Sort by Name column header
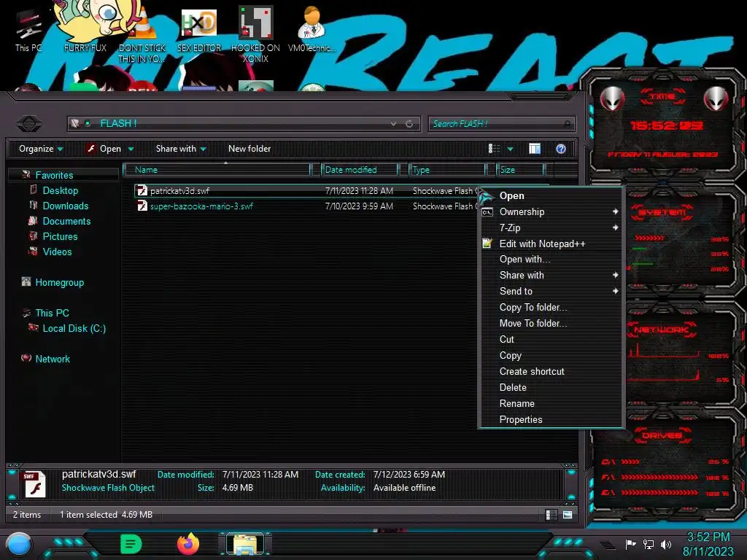The width and height of the screenshot is (747, 560). pyautogui.click(x=217, y=169)
